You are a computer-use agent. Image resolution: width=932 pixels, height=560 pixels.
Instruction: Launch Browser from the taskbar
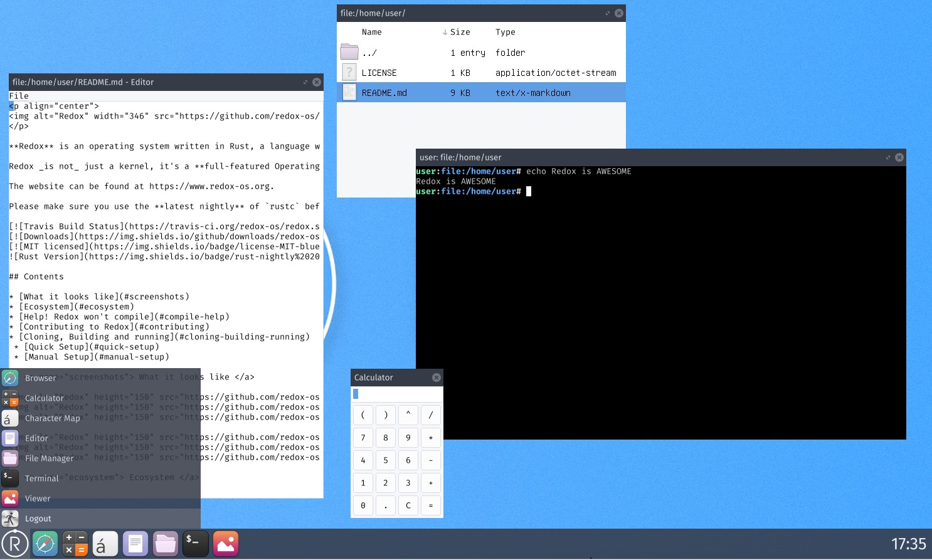click(45, 544)
